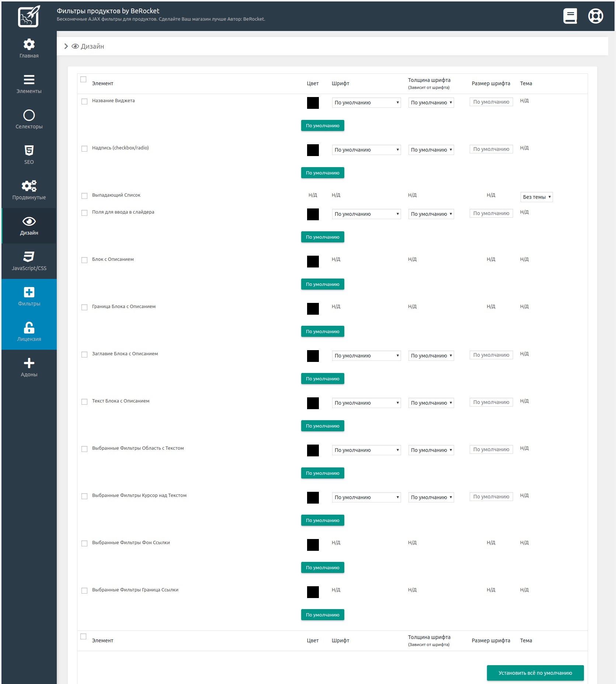Click the support lifebuoy icon
The width and height of the screenshot is (616, 684).
click(x=595, y=16)
